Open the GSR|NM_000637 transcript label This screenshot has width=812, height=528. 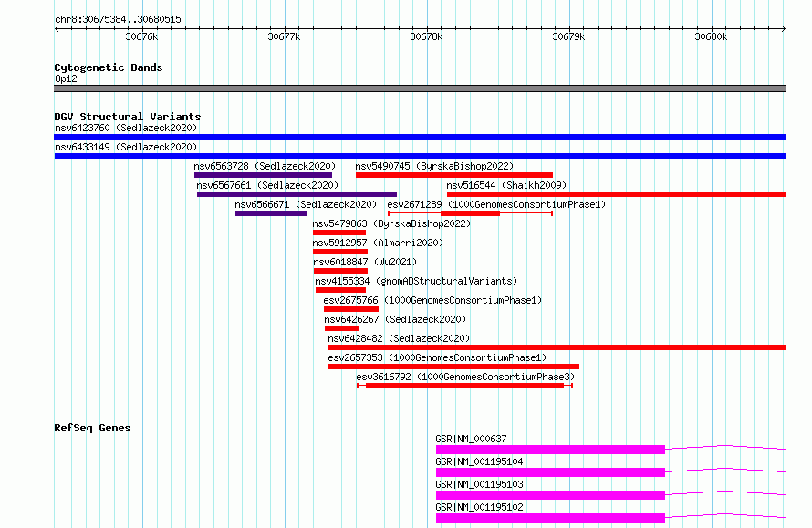click(x=471, y=439)
